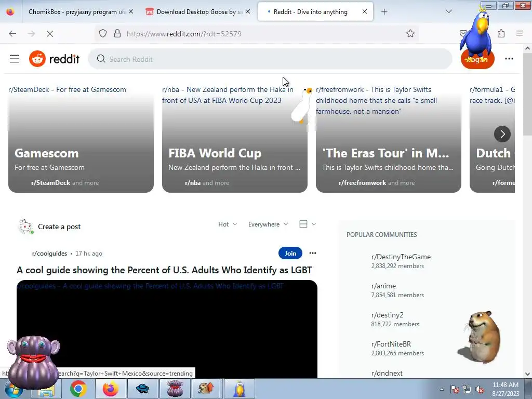Open Google Chrome from taskbar
This screenshot has width=532, height=399.
(x=78, y=389)
